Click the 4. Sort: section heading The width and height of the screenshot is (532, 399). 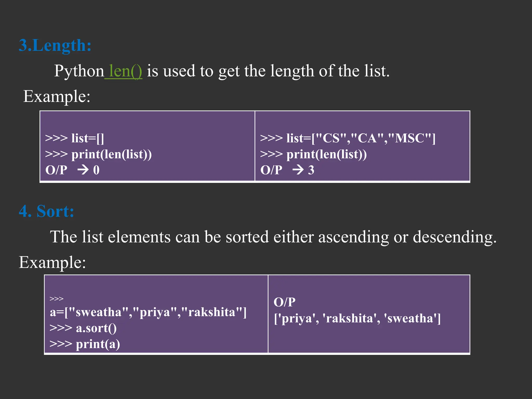pos(46,211)
